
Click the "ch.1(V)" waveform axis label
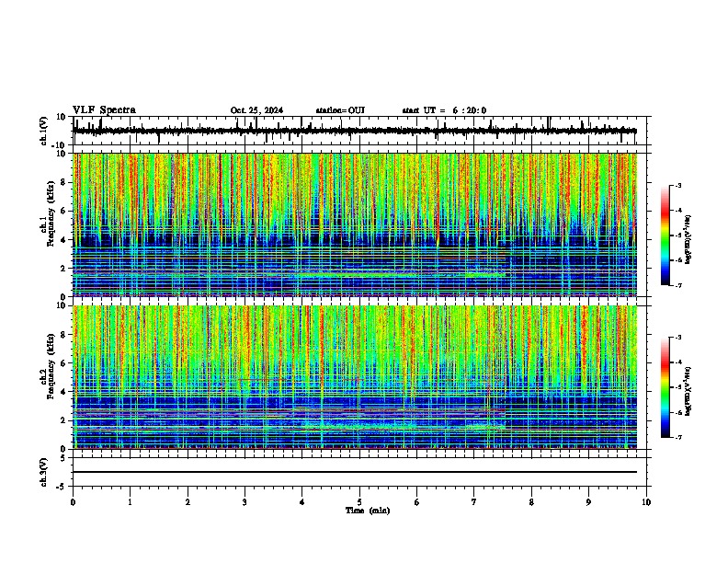(x=44, y=131)
